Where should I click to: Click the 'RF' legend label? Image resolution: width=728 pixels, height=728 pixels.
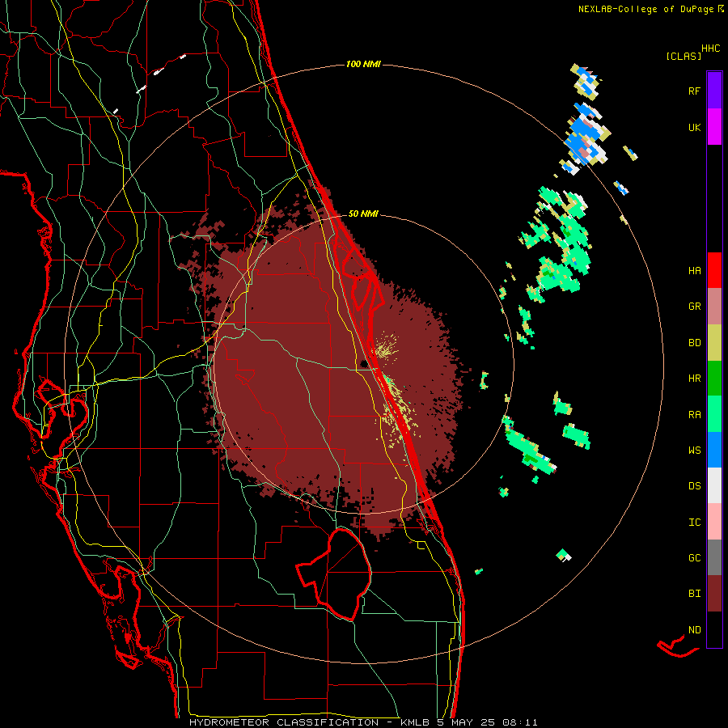click(x=694, y=91)
